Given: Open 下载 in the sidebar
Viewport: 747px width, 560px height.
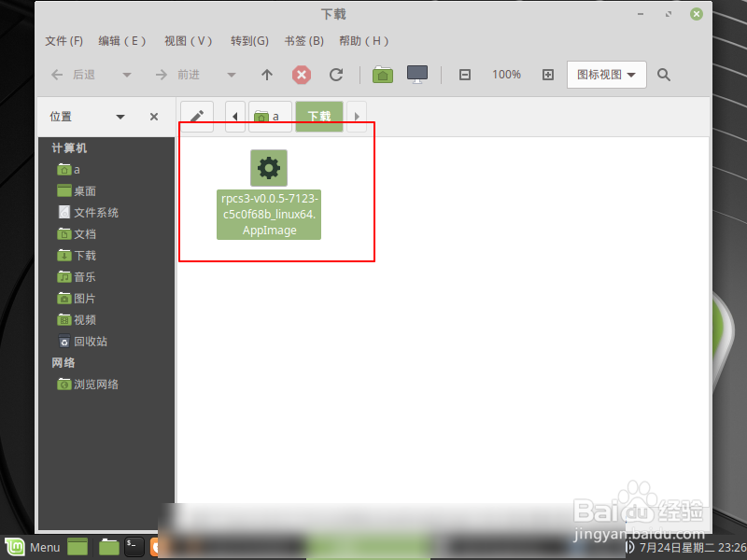Looking at the screenshot, I should (x=77, y=256).
